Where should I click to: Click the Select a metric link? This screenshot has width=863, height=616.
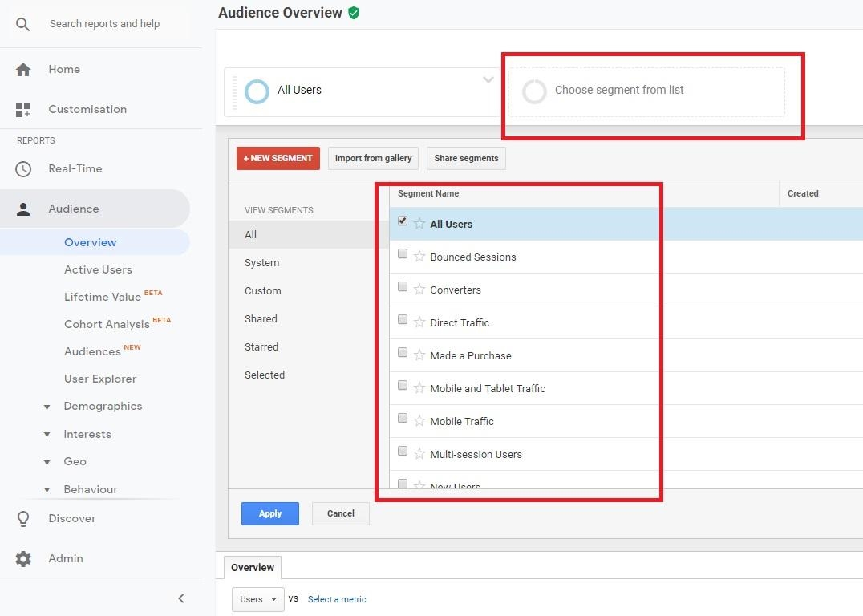pyautogui.click(x=337, y=599)
